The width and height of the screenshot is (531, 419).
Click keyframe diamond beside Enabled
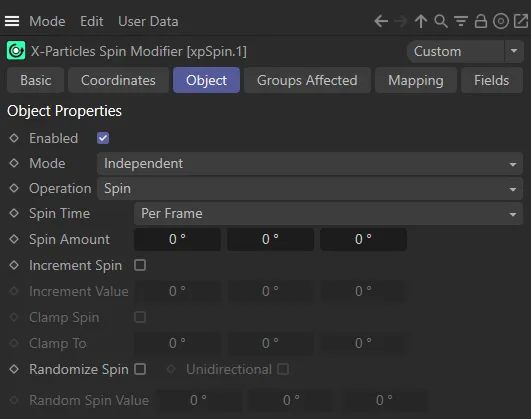tap(14, 138)
